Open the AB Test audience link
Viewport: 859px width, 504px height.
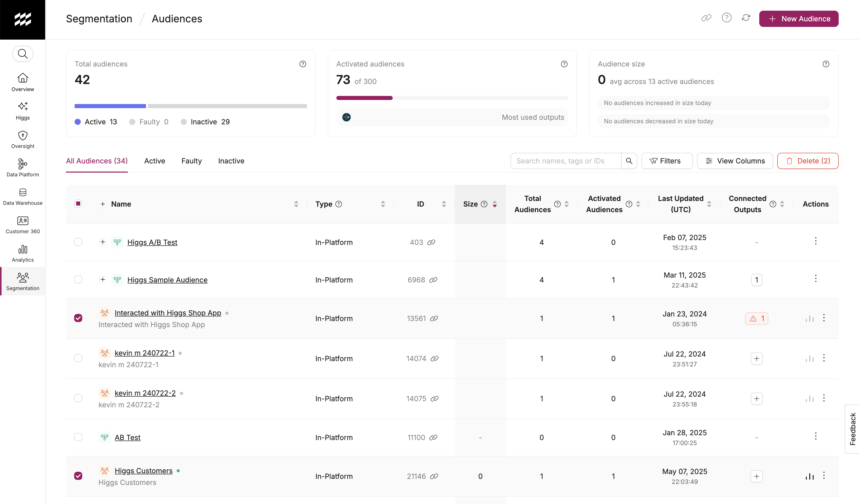127,437
